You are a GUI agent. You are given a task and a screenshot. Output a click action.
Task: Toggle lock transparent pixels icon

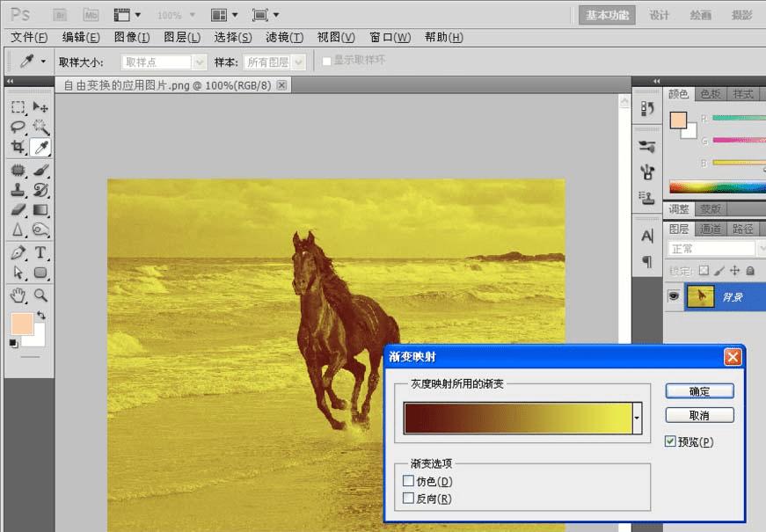[704, 270]
